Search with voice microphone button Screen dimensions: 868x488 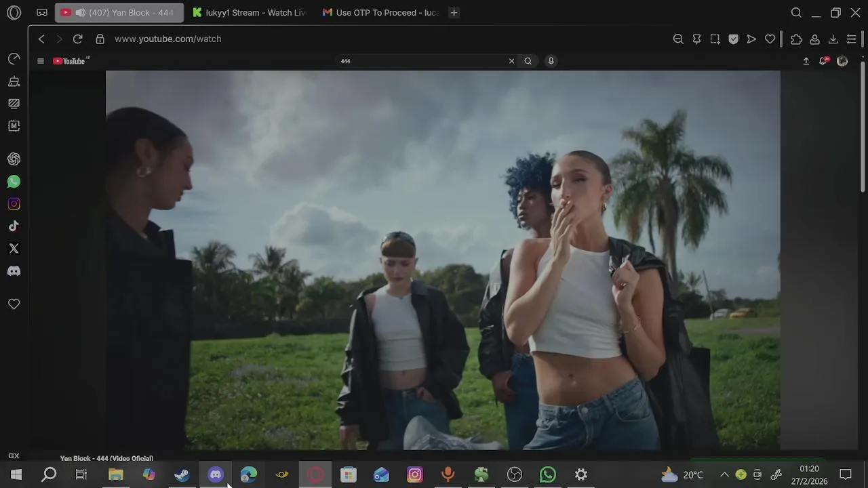click(551, 61)
